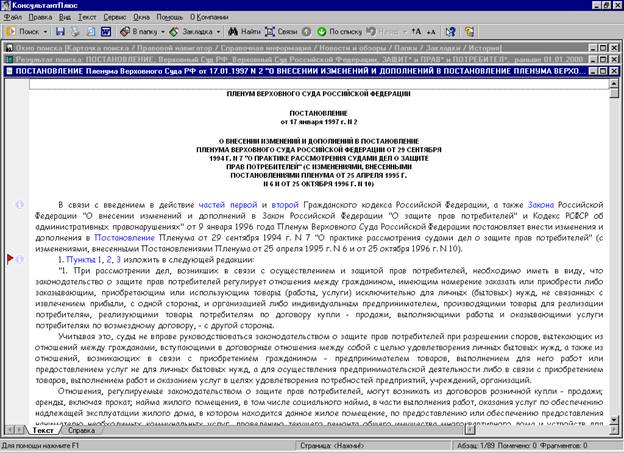Click the Результат поиска window icon
The image size is (624, 453).
click(10, 59)
